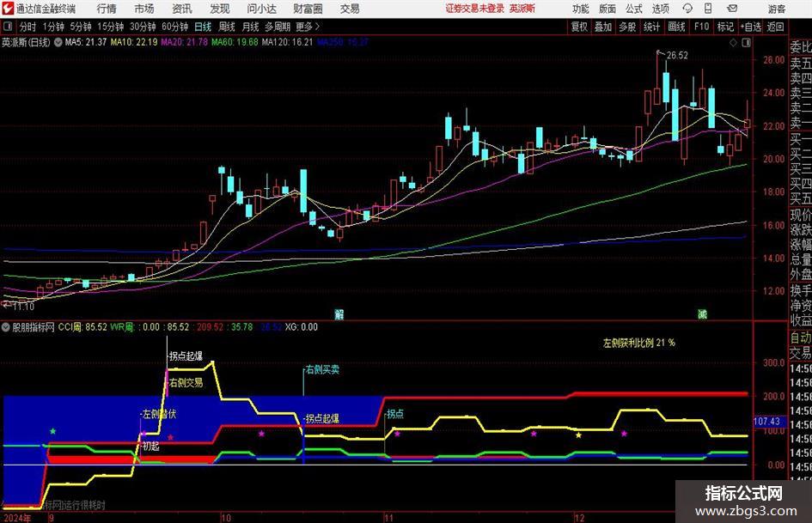812x523 pixels.
Task: Toggle the left sidebar panel icon beside 分时
Action: point(8,27)
